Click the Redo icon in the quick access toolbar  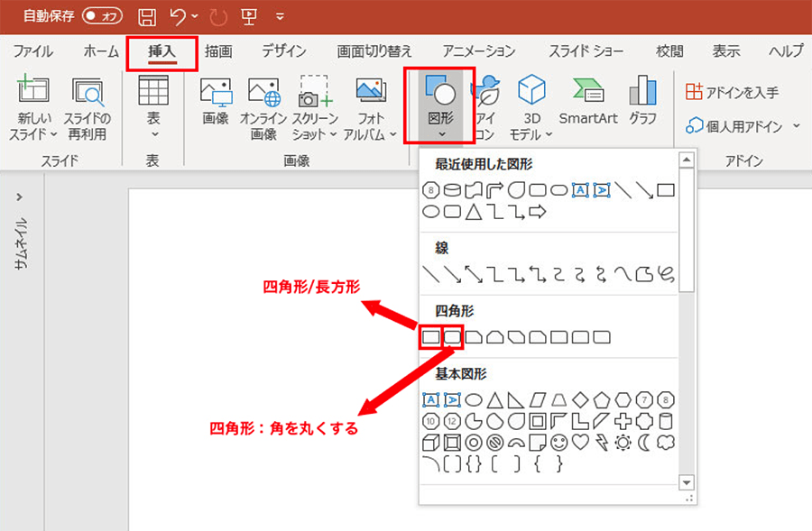coord(218,16)
